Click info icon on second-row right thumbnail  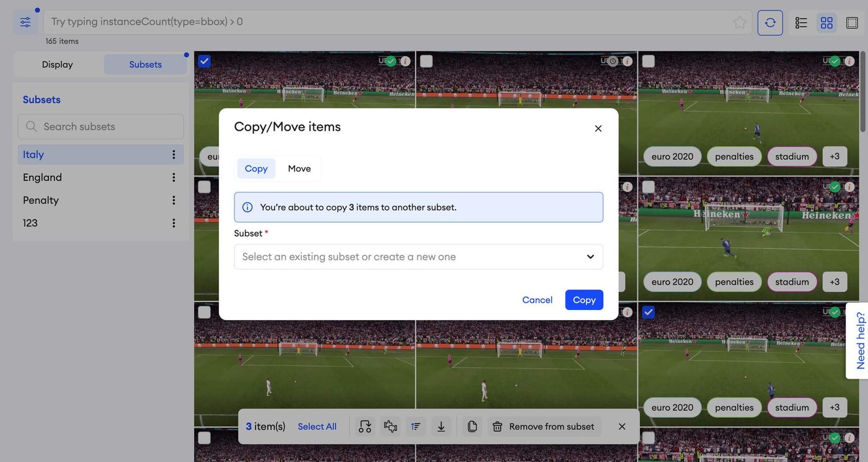click(x=849, y=187)
